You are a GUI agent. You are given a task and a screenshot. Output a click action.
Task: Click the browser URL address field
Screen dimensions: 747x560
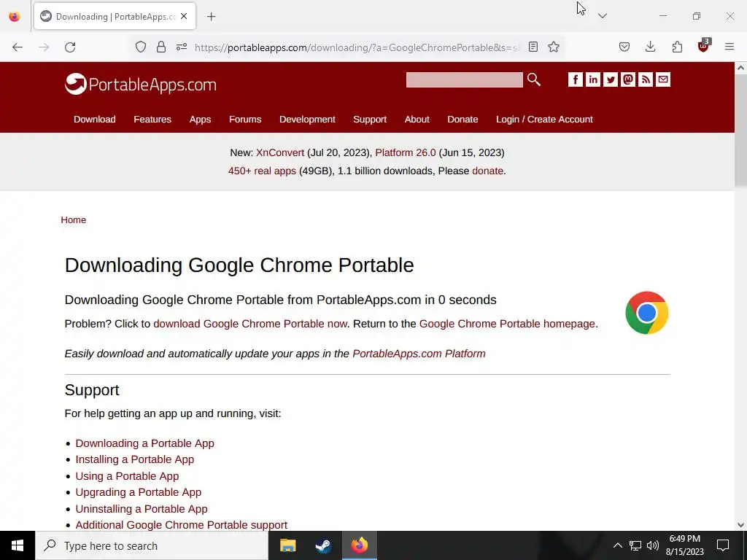[356, 47]
